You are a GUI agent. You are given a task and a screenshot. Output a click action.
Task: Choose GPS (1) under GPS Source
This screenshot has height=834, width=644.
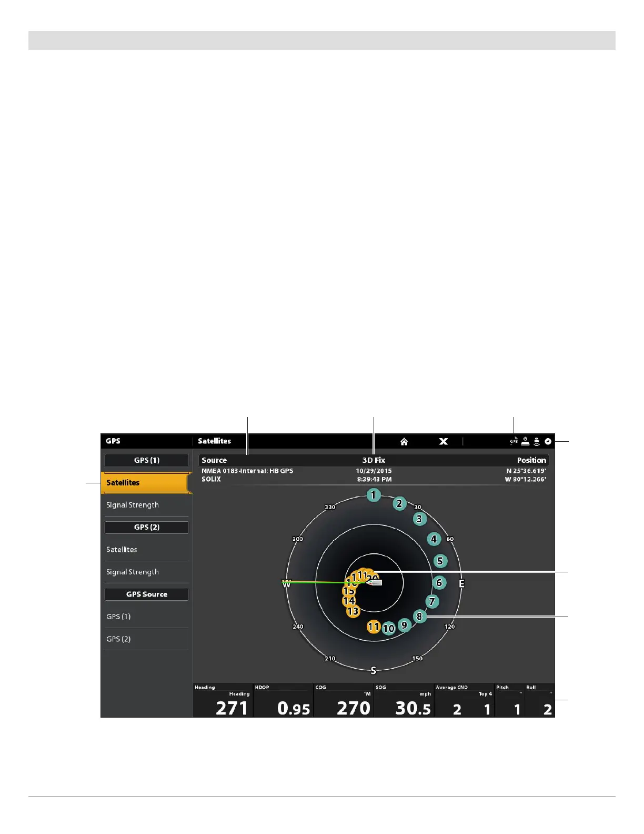[x=146, y=617]
